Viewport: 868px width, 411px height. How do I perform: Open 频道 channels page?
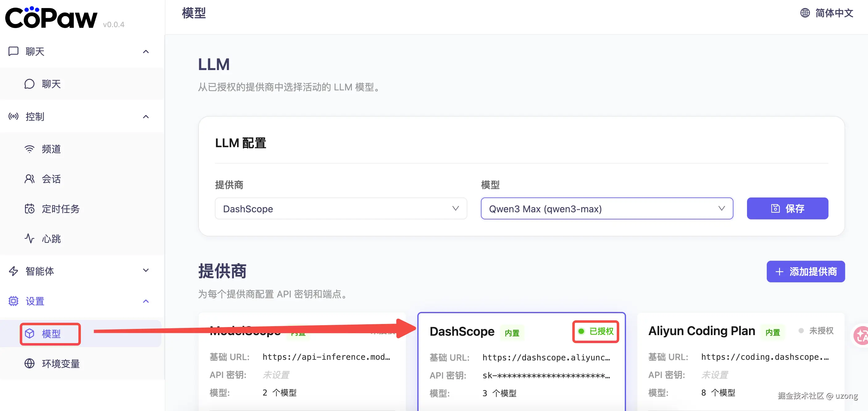[51, 149]
